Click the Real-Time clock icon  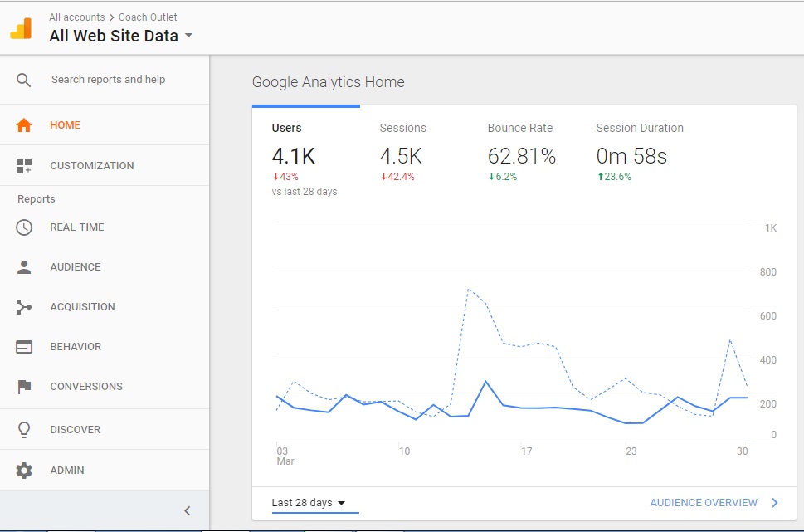[x=23, y=227]
